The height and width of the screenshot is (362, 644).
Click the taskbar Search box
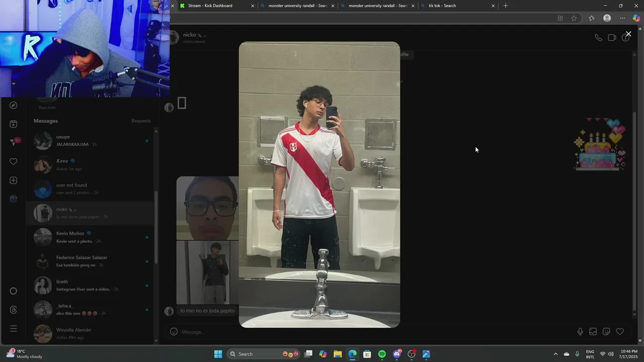263,354
